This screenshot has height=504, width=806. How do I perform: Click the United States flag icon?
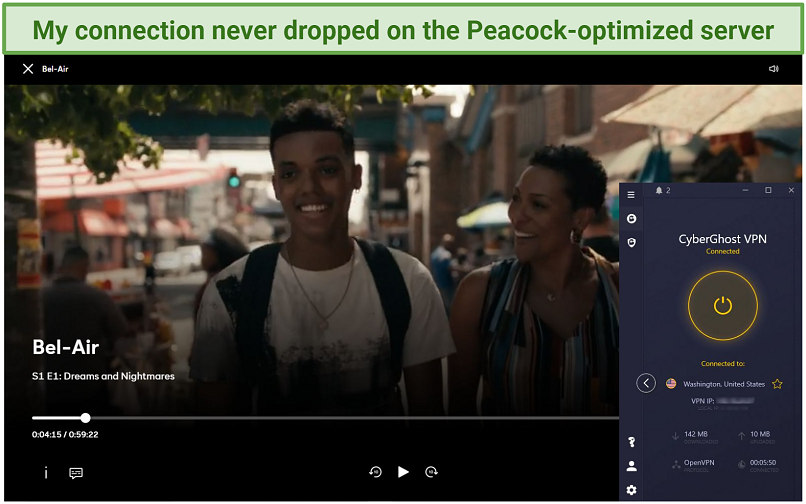click(671, 384)
